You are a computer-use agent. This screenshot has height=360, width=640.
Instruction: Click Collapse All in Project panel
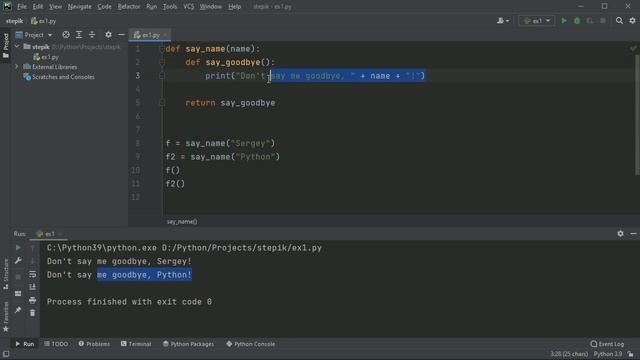pyautogui.click(x=92, y=35)
